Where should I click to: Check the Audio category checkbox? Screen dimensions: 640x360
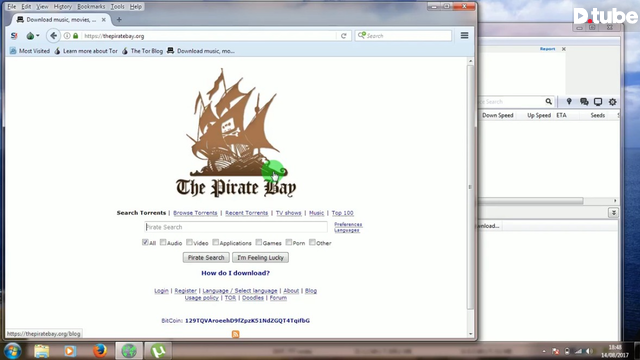click(x=163, y=242)
